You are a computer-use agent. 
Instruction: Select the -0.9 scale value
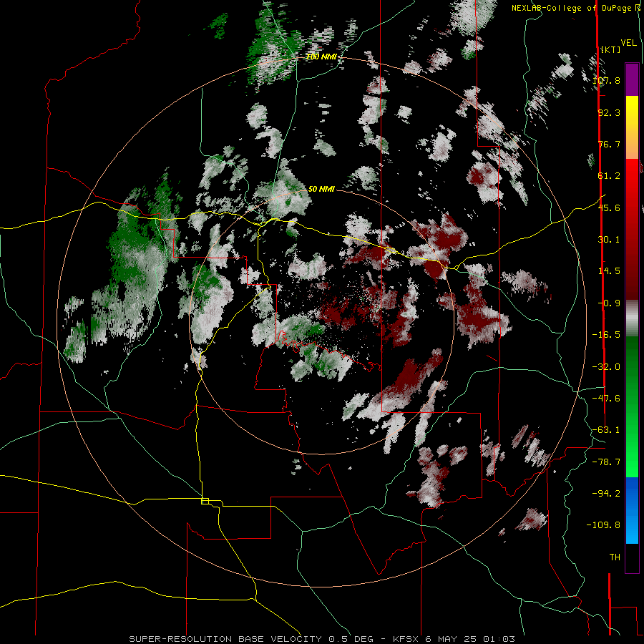(609, 303)
